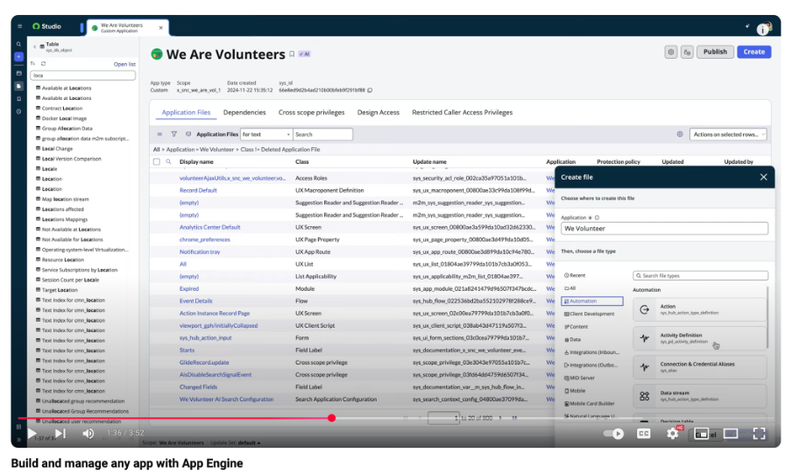Copy the sys_id value

[x=370, y=90]
